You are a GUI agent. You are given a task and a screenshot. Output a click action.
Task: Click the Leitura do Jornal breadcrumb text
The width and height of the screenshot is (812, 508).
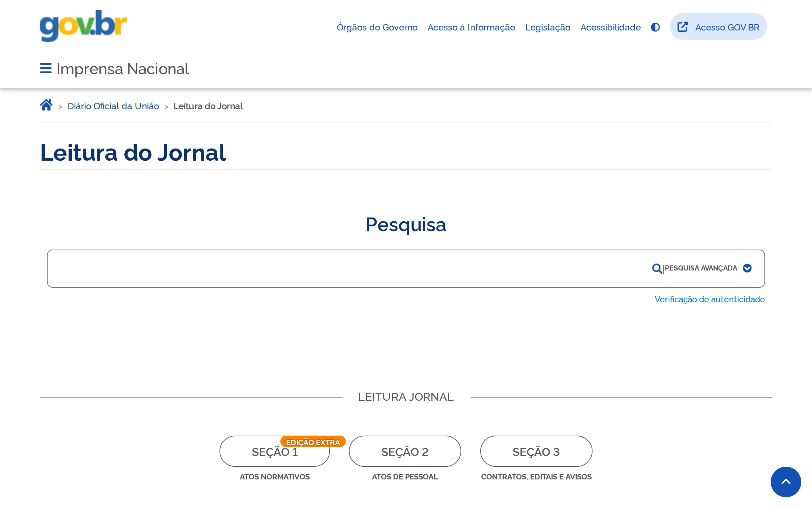click(x=208, y=106)
